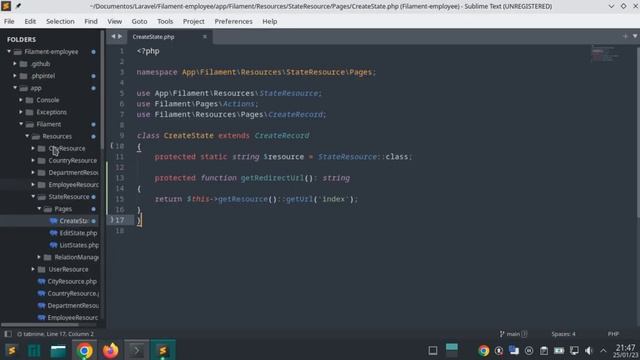640x360 pixels.
Task: Go to next tab with right arrow
Action: pyautogui.click(x=120, y=36)
